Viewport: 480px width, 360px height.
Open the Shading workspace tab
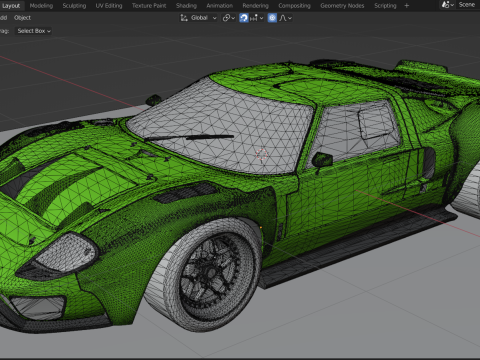pyautogui.click(x=186, y=6)
